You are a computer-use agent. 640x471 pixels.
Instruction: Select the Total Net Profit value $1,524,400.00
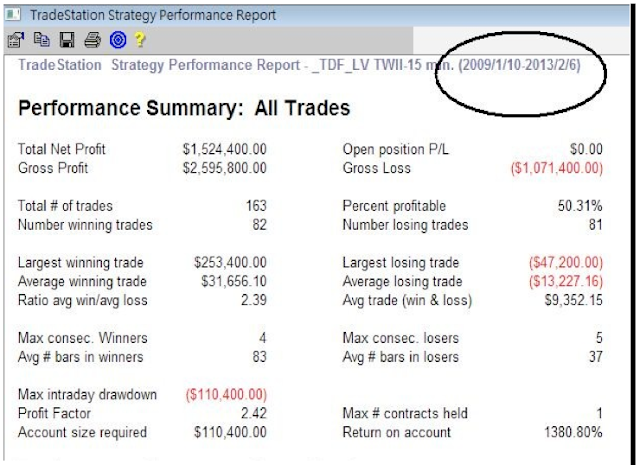tap(224, 149)
